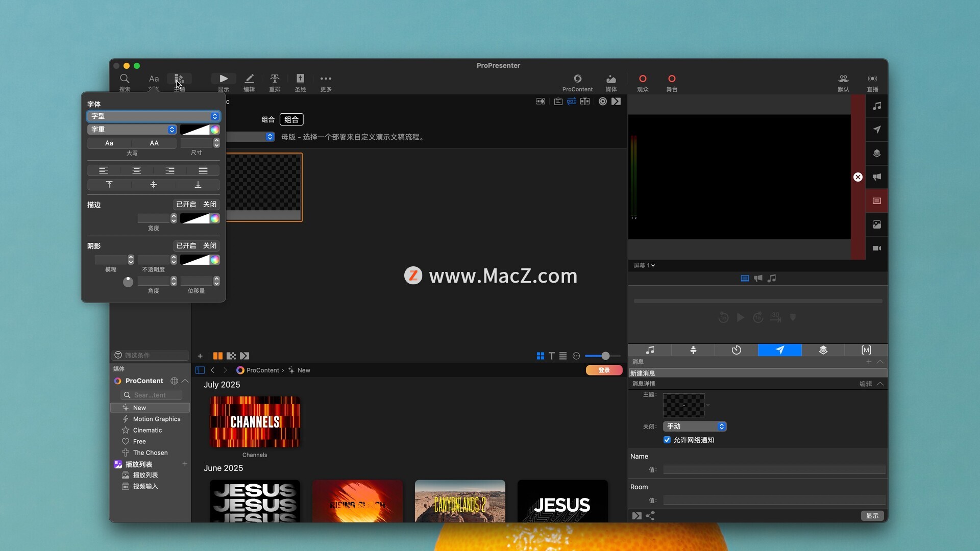Uncheck 允许网络通知 checkbox
Viewport: 980px width, 551px height.
667,440
